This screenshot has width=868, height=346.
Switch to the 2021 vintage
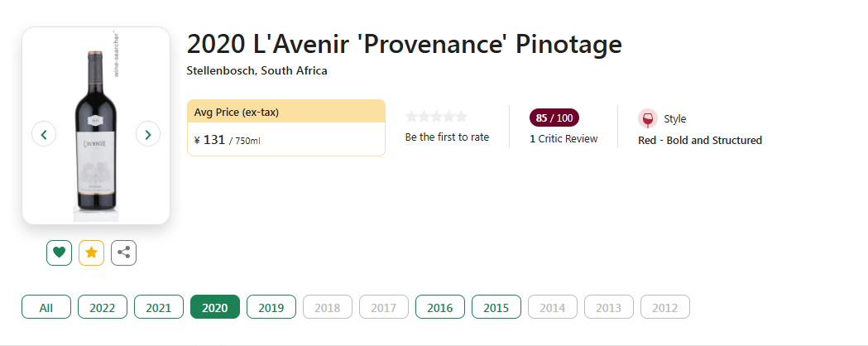coord(158,307)
